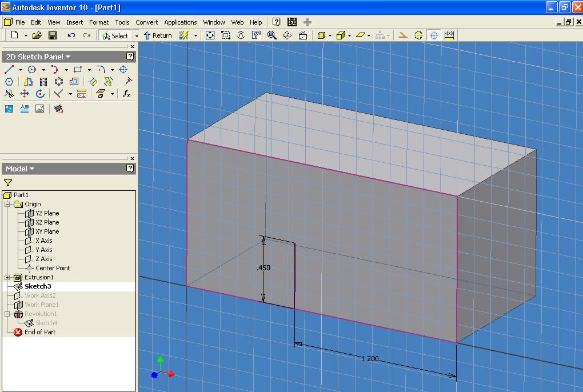Pick the Trim scissors tool

9,94
